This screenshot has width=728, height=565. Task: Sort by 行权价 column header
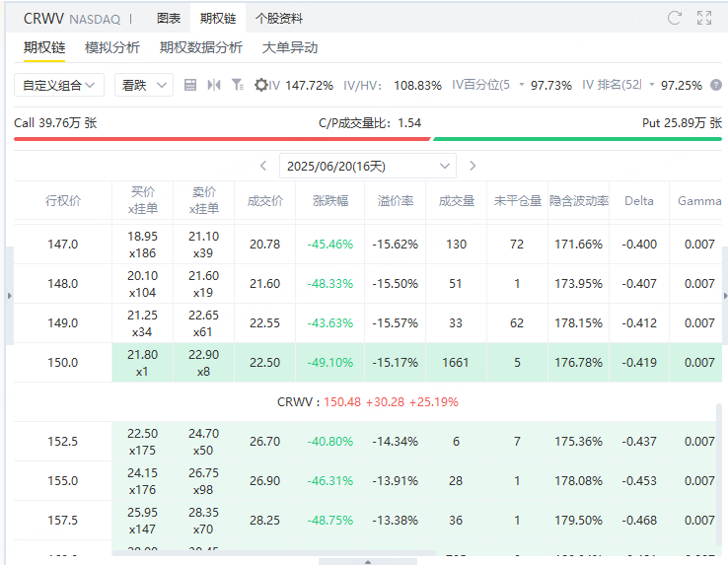[x=63, y=200]
